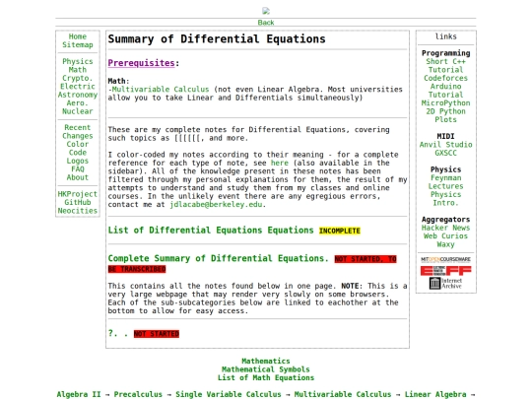The width and height of the screenshot is (532, 399).
Task: Open Home in left sidebar
Action: (x=78, y=36)
